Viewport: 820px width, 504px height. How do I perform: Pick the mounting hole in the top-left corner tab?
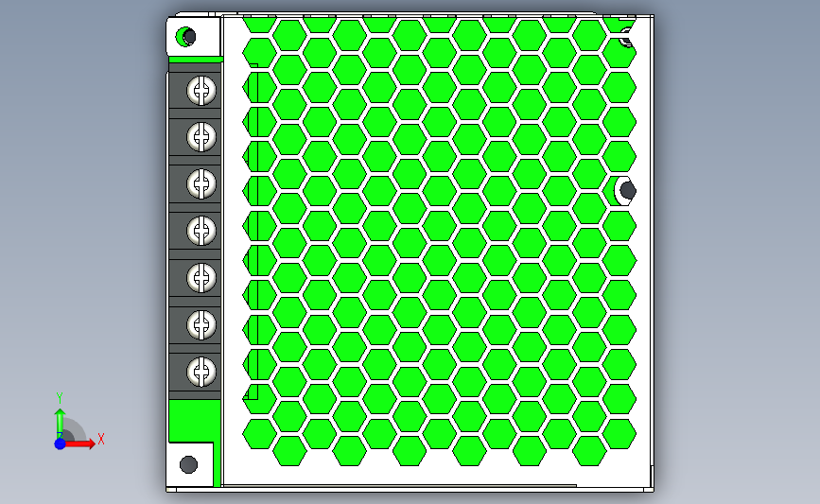[186, 37]
